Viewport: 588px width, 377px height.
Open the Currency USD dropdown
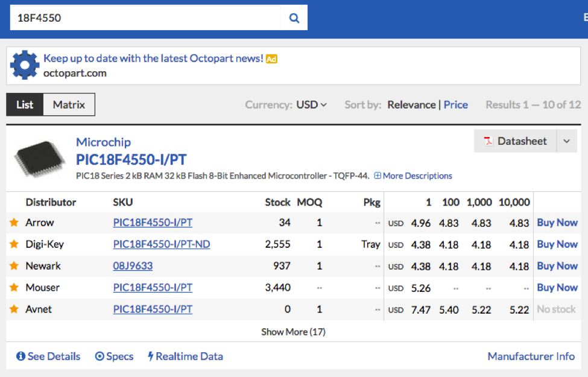coord(311,105)
